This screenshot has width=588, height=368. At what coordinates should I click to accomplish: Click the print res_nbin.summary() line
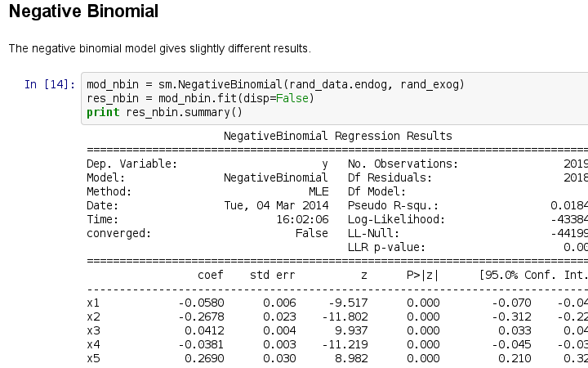(165, 112)
